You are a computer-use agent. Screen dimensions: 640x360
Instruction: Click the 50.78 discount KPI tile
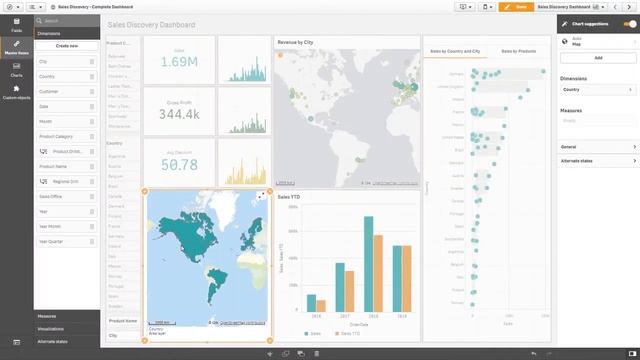click(x=179, y=162)
